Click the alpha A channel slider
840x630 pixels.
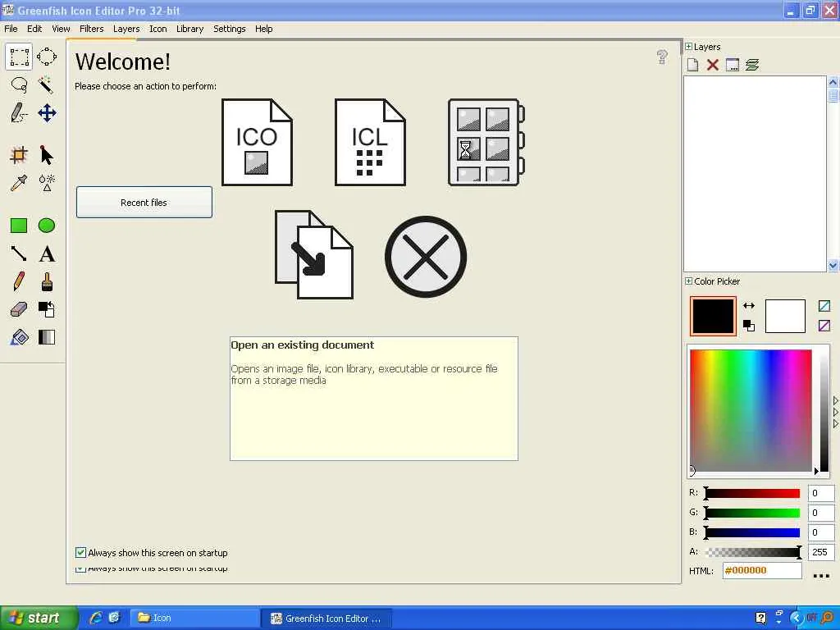click(753, 552)
